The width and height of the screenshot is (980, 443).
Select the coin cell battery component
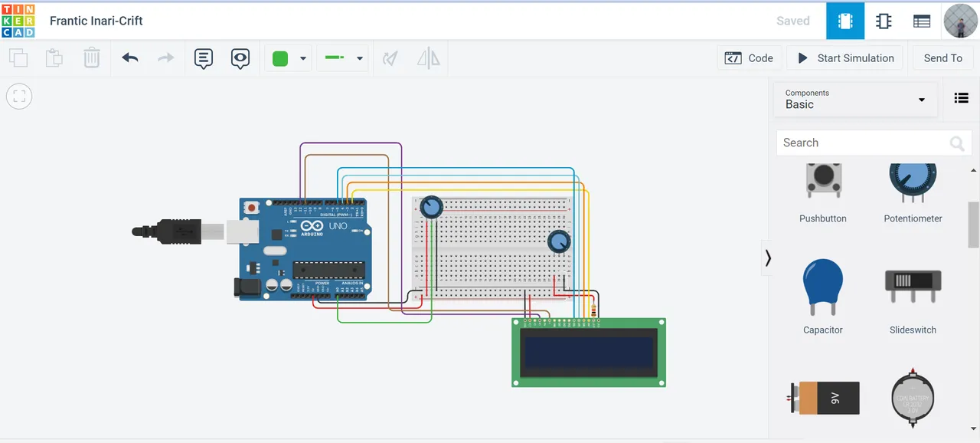pyautogui.click(x=913, y=399)
